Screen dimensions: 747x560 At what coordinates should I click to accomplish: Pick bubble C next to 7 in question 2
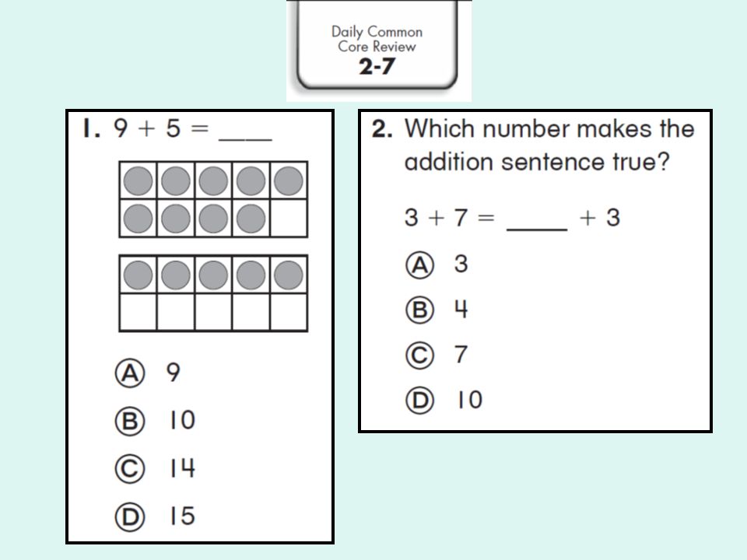419,355
